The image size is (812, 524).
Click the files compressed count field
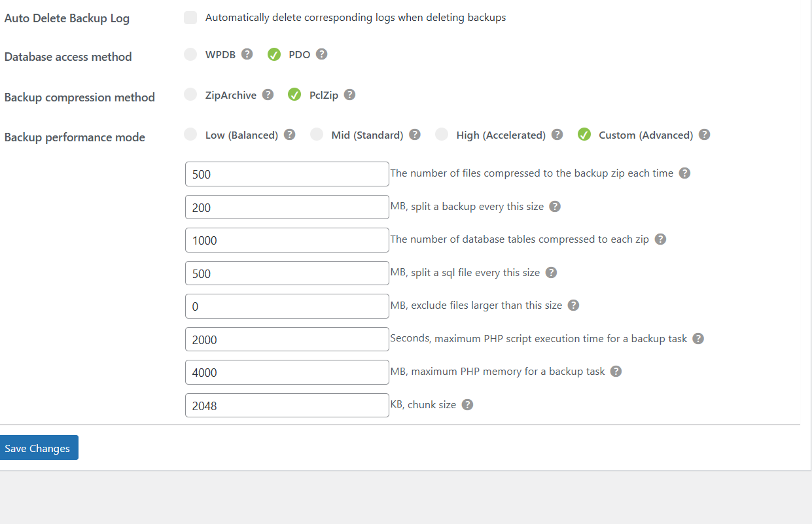tap(287, 174)
